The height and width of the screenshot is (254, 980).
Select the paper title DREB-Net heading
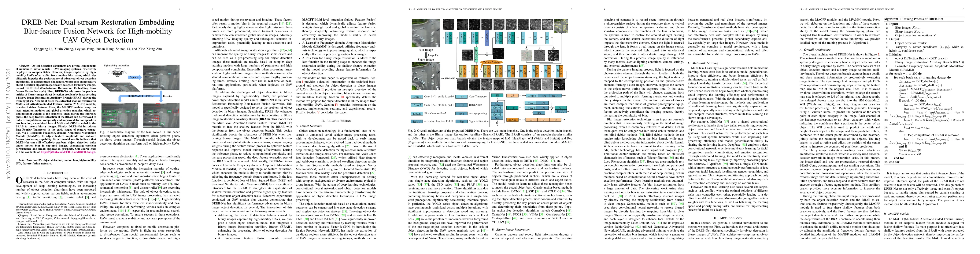point(98,31)
